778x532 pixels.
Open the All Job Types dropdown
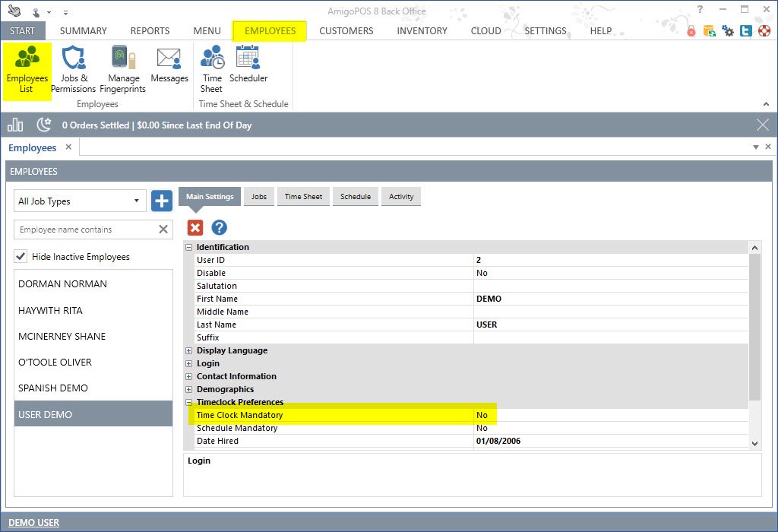[x=81, y=201]
